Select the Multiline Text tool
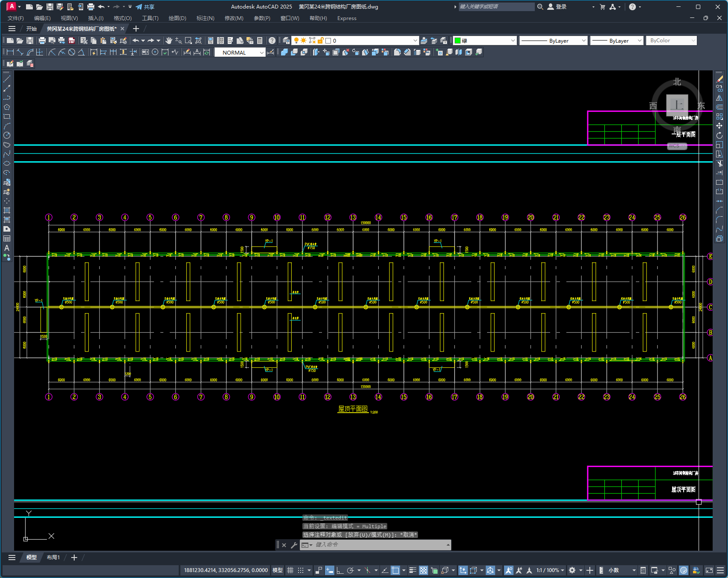 [7, 248]
